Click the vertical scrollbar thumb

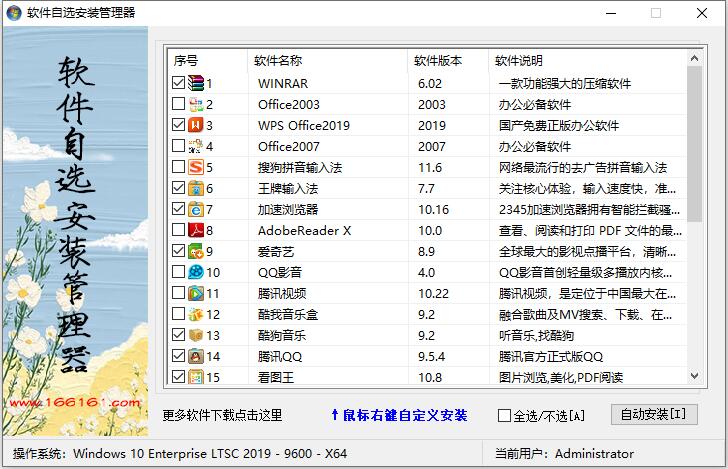point(695,144)
